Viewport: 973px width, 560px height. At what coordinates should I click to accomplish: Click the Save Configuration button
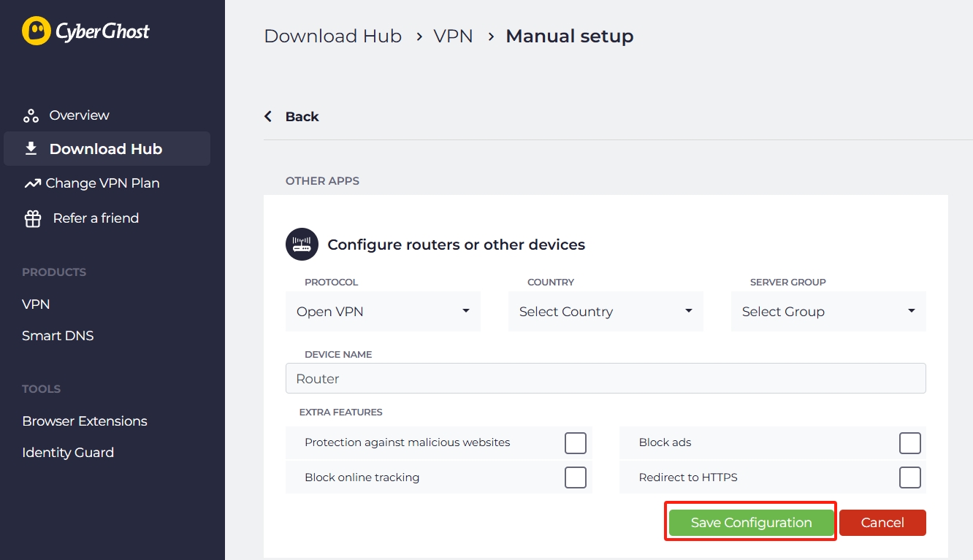751,523
